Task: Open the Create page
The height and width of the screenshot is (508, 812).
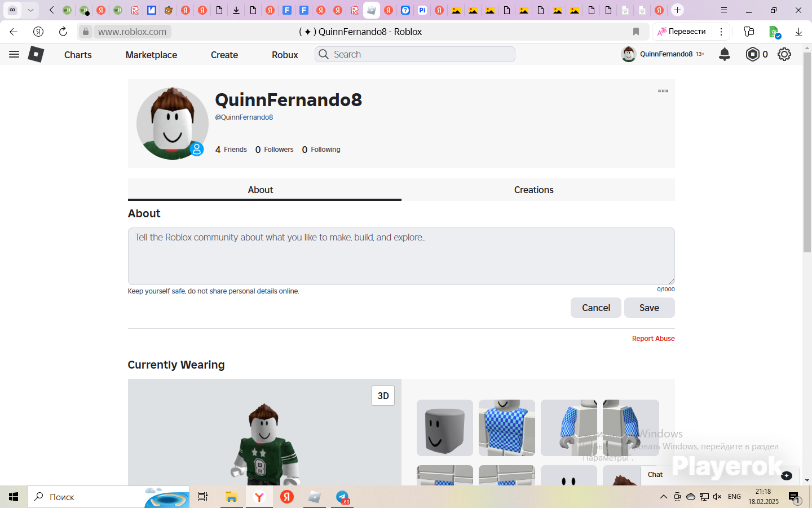Action: point(224,55)
